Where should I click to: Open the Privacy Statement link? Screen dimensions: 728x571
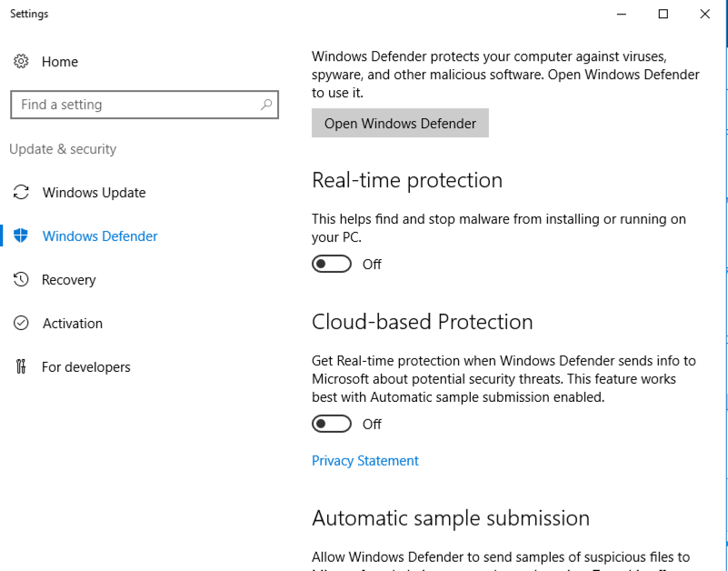(x=365, y=461)
